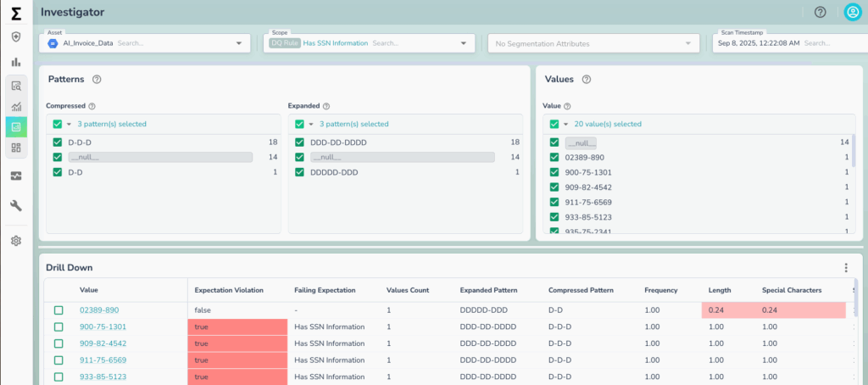
Task: Select the wrench tools icon
Action: 16,205
